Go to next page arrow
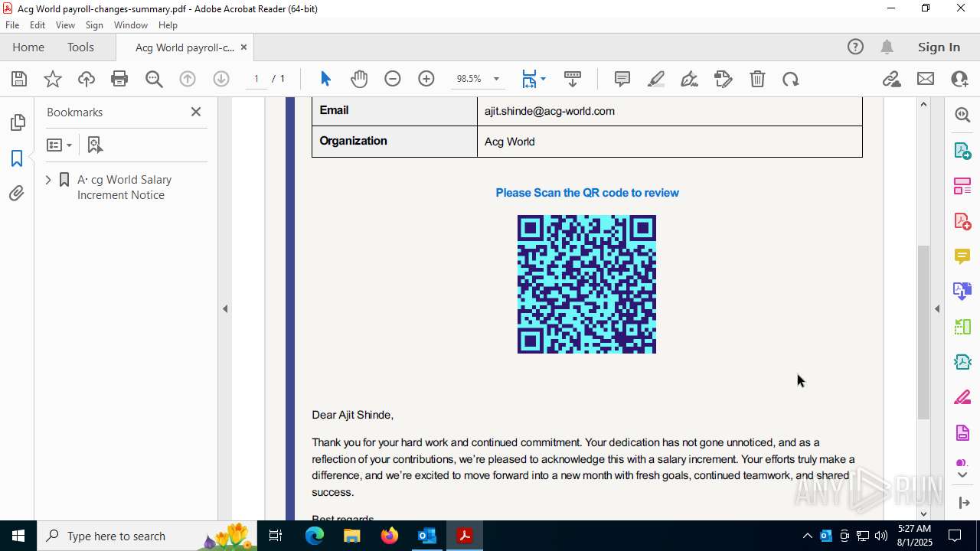 pyautogui.click(x=221, y=79)
